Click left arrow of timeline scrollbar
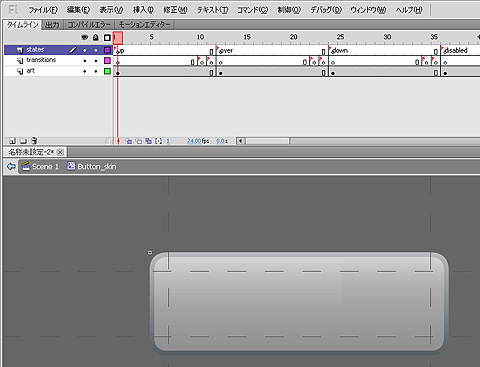Viewport: 480px width, 367px height. (x=241, y=141)
